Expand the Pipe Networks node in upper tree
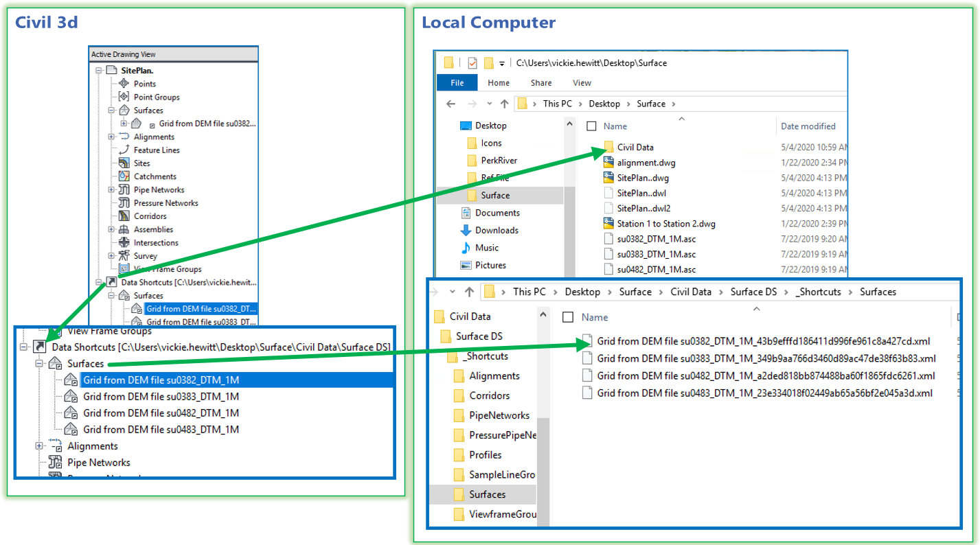980x545 pixels. pos(112,189)
